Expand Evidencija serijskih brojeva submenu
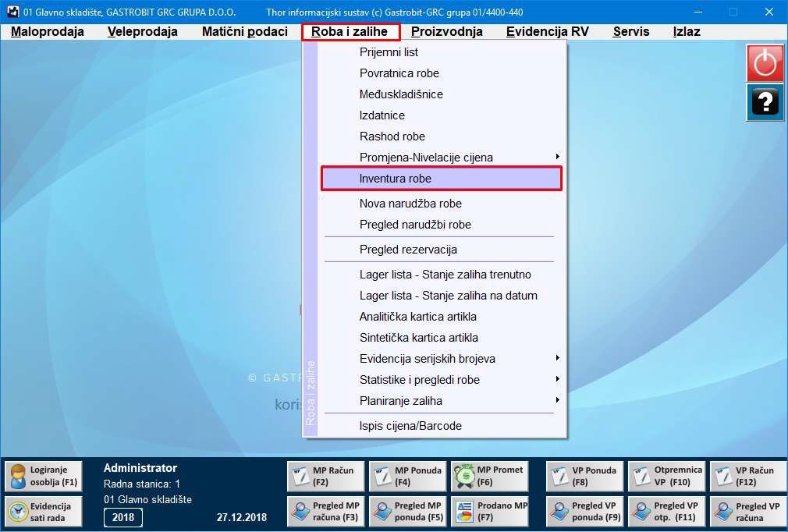This screenshot has width=788, height=532. 438,359
